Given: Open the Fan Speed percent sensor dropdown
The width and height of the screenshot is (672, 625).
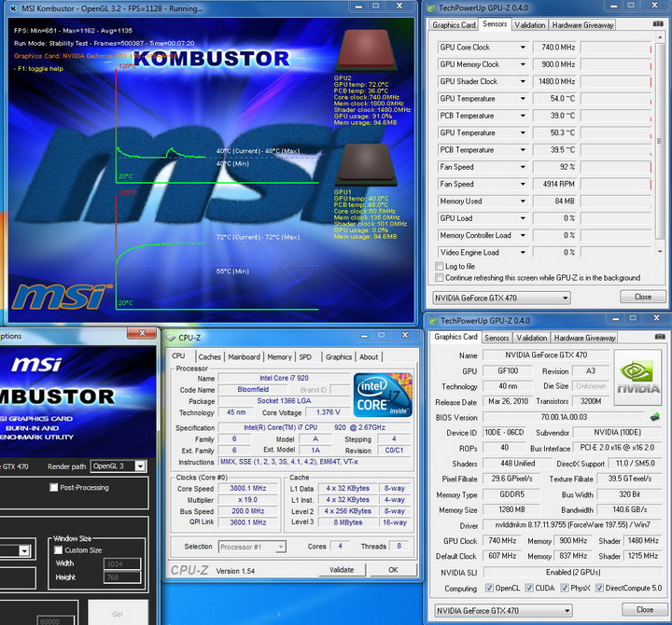Looking at the screenshot, I should tap(523, 167).
